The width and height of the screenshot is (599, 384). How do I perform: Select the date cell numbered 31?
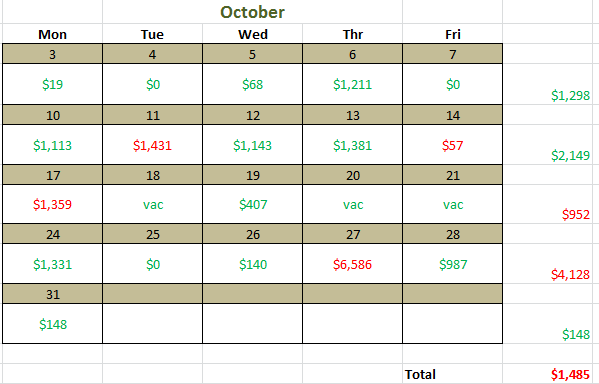click(x=52, y=294)
